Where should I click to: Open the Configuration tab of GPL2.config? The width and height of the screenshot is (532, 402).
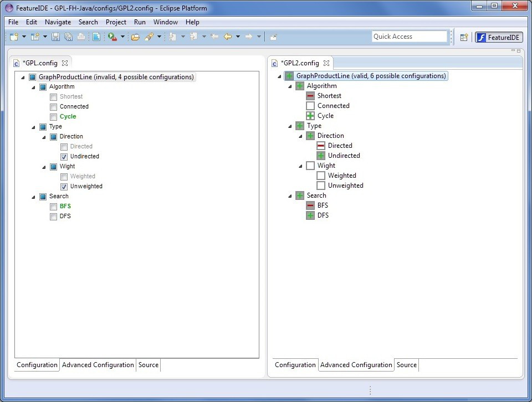click(x=295, y=365)
